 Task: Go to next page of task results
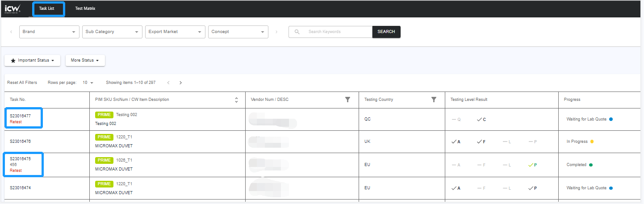(x=180, y=83)
